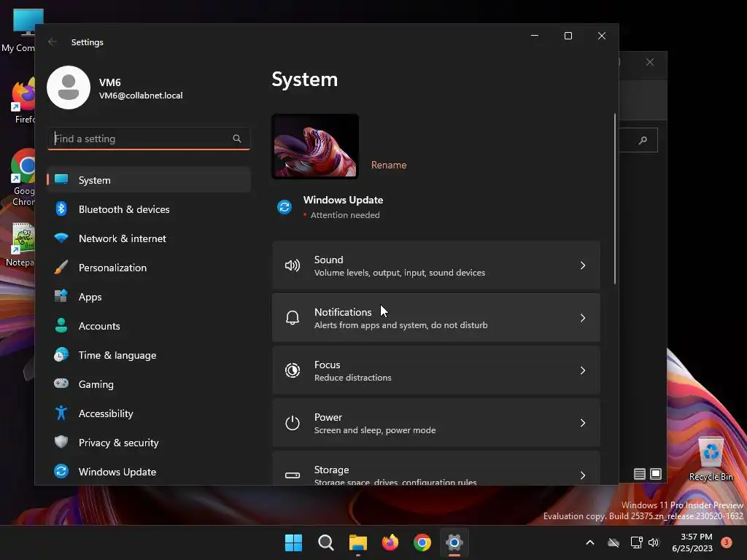
Task: Click large icons view in background window
Action: coord(656,474)
